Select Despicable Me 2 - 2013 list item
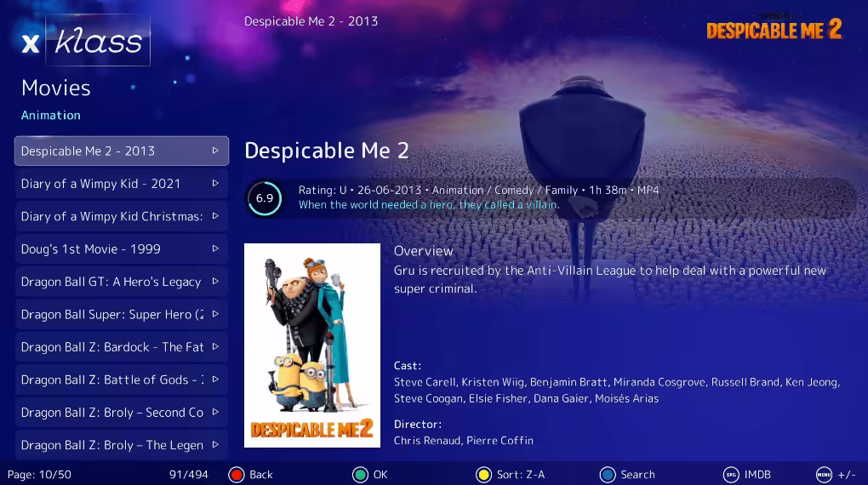Screen dimensions: 868x485 click(x=121, y=151)
